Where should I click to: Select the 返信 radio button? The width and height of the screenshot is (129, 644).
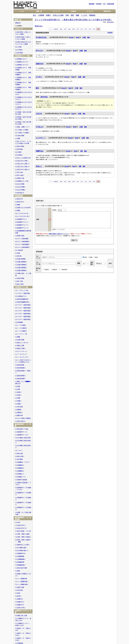(94, 257)
